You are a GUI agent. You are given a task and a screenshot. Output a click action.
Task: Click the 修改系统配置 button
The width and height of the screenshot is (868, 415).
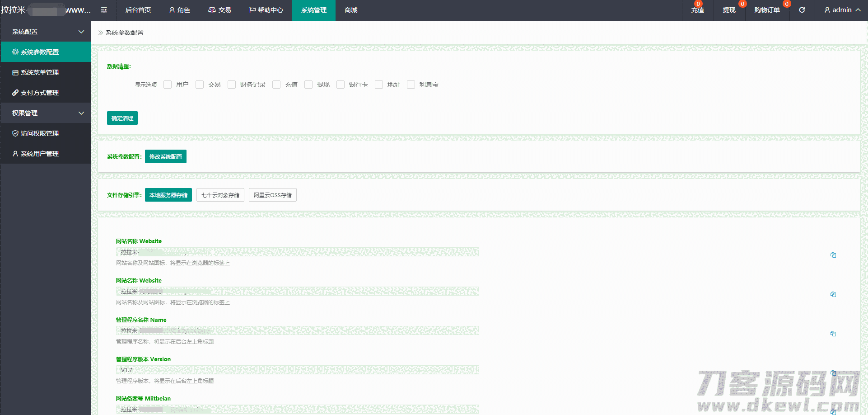[x=166, y=156]
